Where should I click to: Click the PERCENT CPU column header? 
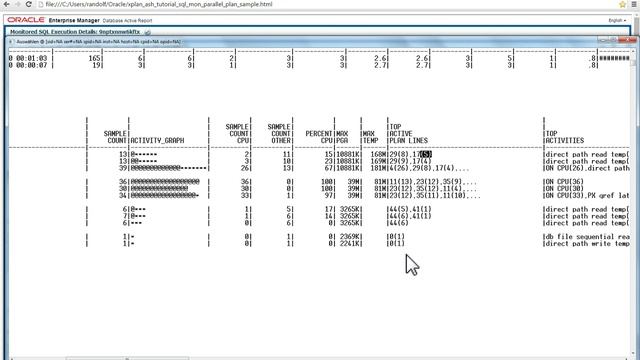[319, 137]
